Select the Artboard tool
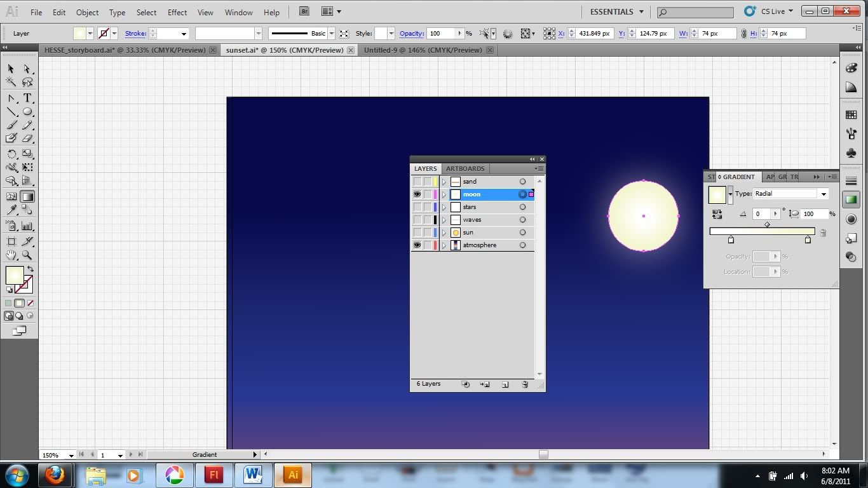This screenshot has height=488, width=868. [11, 241]
